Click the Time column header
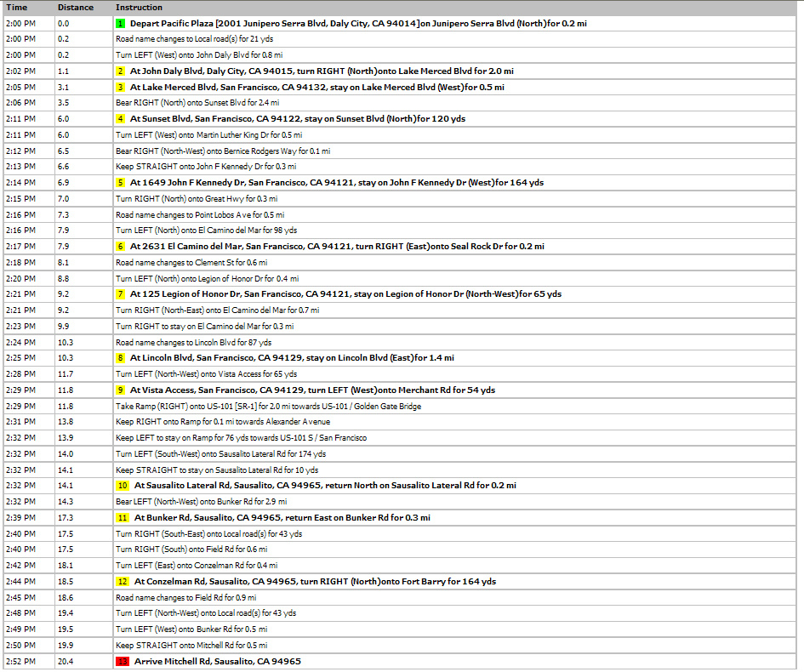The height and width of the screenshot is (672, 804). (x=16, y=8)
